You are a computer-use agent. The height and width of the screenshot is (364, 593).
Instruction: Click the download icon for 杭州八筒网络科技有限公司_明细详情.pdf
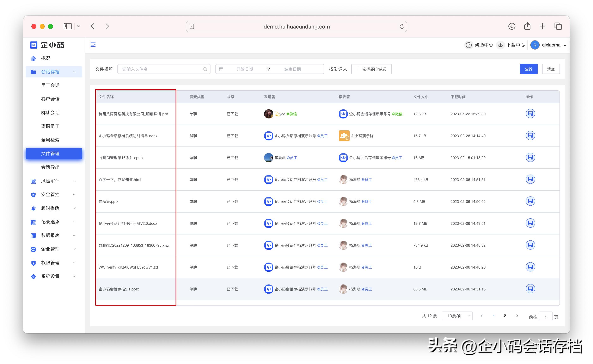point(530,114)
